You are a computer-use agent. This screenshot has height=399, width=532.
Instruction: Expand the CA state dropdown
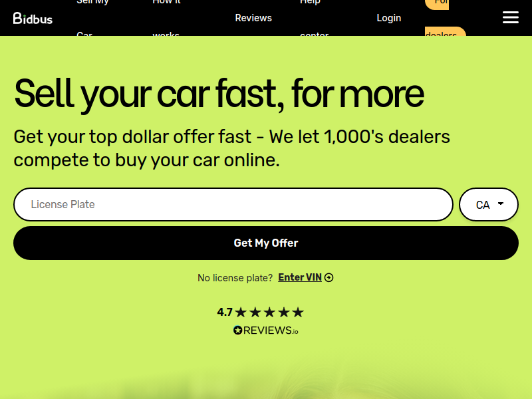click(489, 205)
